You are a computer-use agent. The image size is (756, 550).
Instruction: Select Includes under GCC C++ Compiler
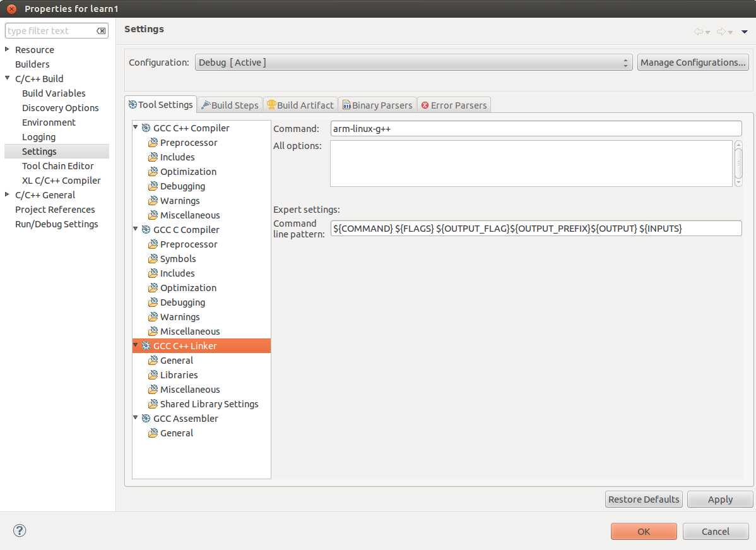[x=177, y=157]
